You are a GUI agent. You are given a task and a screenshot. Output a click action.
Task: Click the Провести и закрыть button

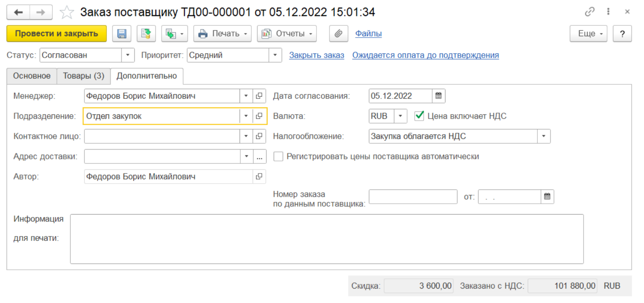tap(56, 34)
